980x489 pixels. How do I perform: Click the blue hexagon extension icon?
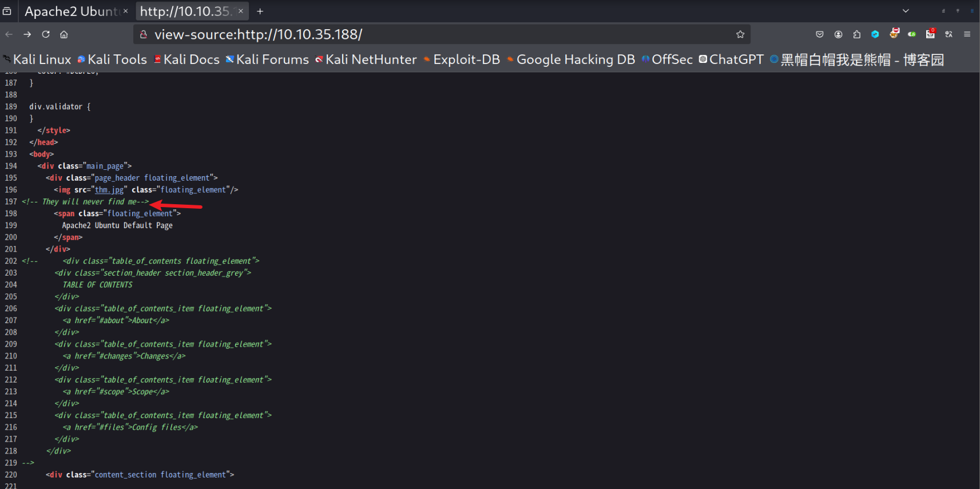click(x=875, y=34)
